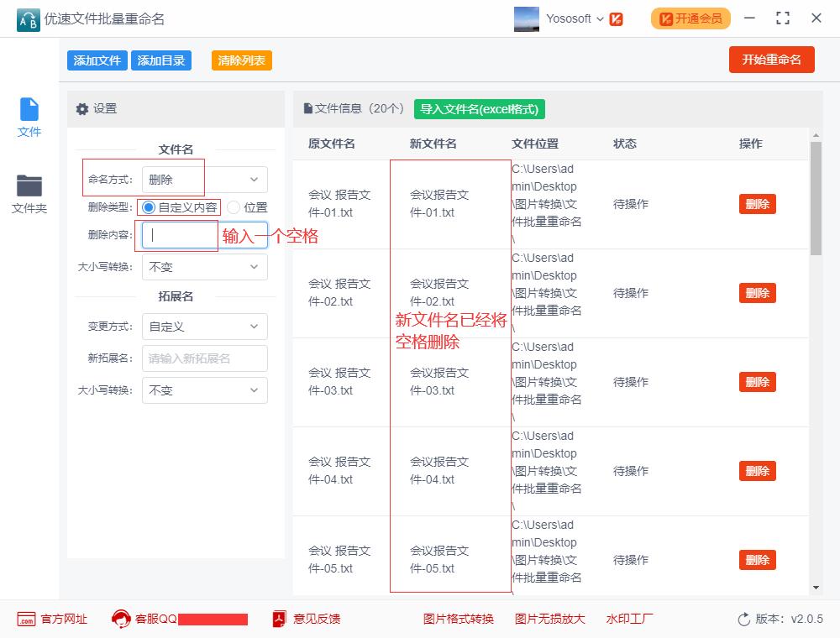The height and width of the screenshot is (638, 840).
Task: Focus the 删除内容 input field
Action: 205,235
